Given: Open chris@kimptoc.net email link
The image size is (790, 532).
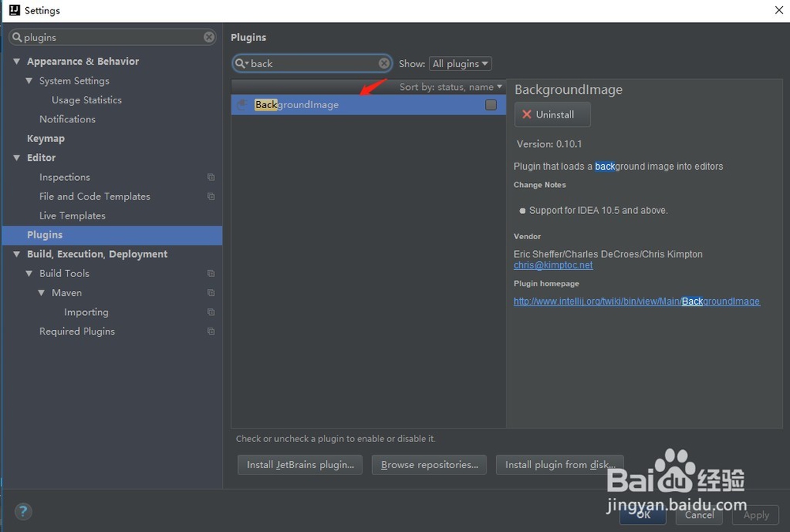Looking at the screenshot, I should tap(553, 265).
